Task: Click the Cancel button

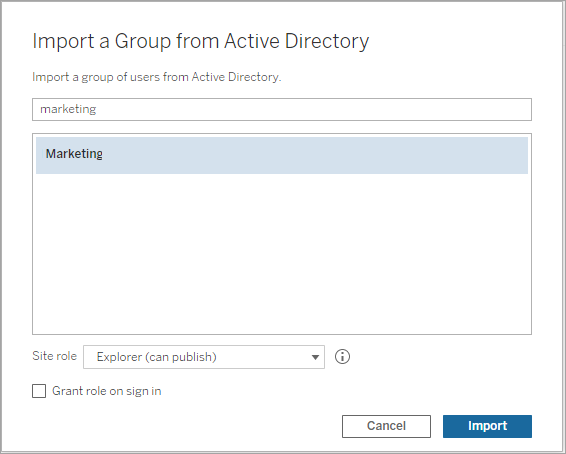Action: click(x=386, y=426)
